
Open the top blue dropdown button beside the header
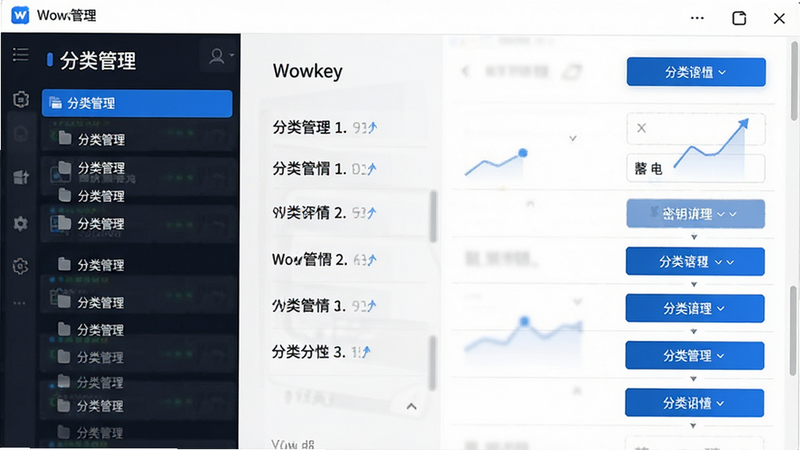pyautogui.click(x=696, y=72)
